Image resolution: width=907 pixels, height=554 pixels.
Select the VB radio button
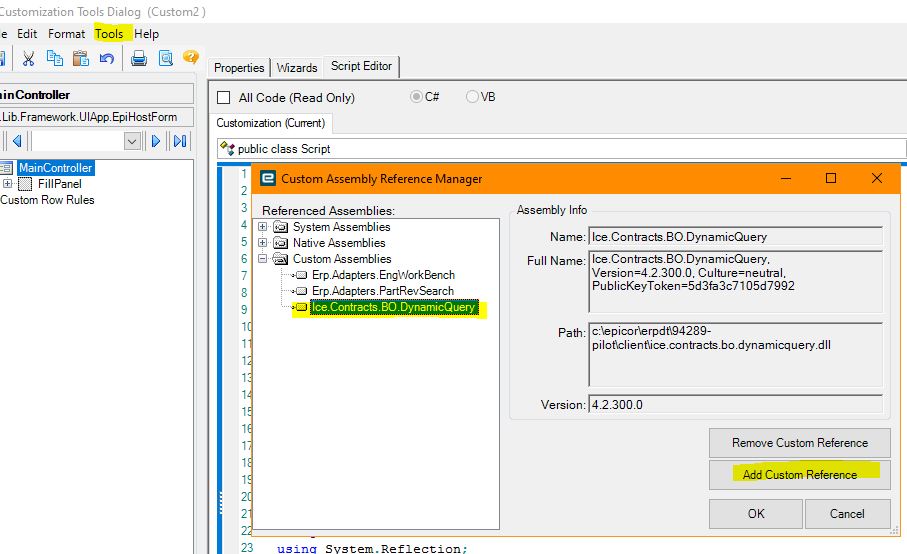click(x=472, y=97)
